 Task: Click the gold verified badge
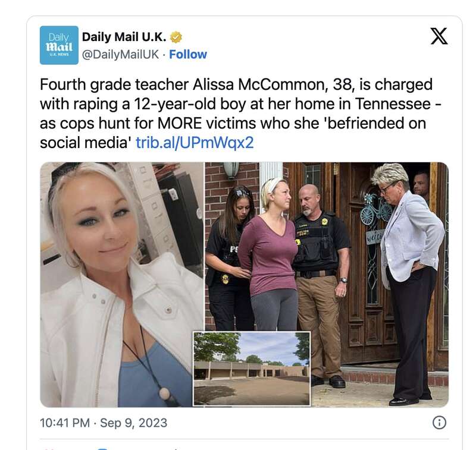[x=176, y=37]
